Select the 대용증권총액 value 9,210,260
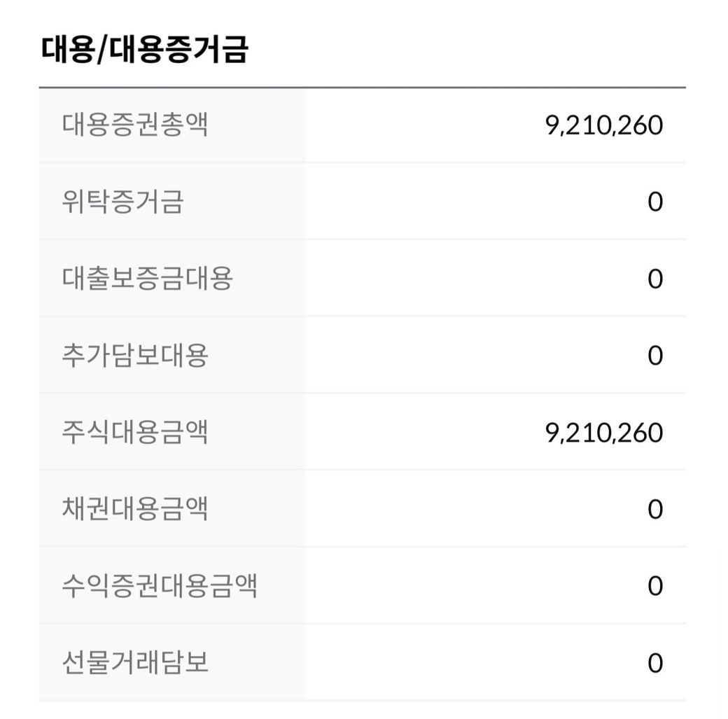728x719 pixels. (x=603, y=126)
